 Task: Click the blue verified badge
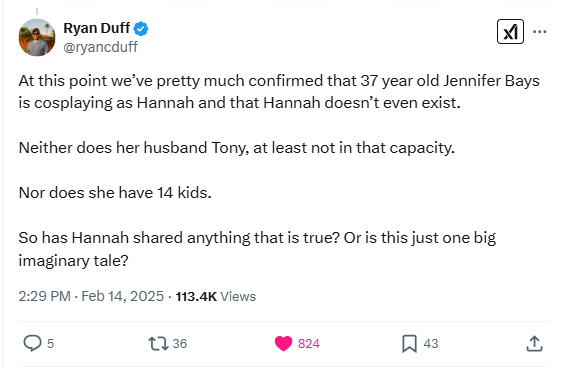[141, 29]
